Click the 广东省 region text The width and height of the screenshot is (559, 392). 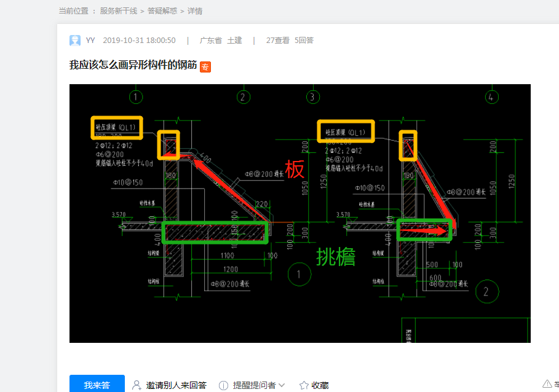click(x=211, y=40)
